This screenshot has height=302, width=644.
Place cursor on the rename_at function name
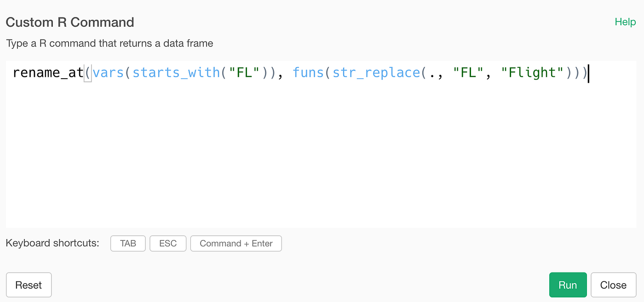pyautogui.click(x=48, y=72)
